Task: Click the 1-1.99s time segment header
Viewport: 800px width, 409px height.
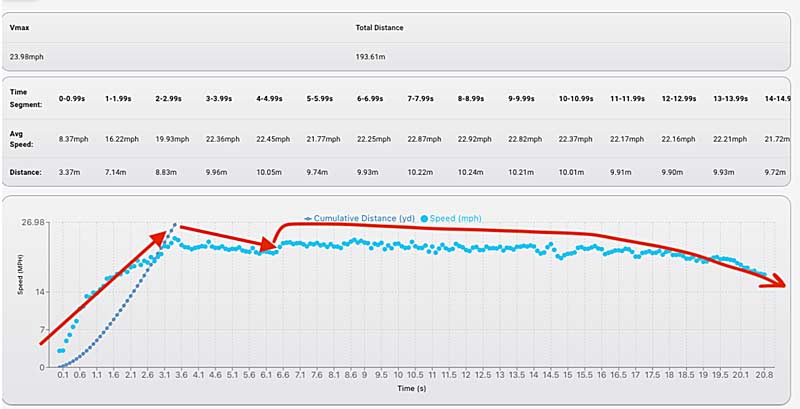Action: click(118, 98)
